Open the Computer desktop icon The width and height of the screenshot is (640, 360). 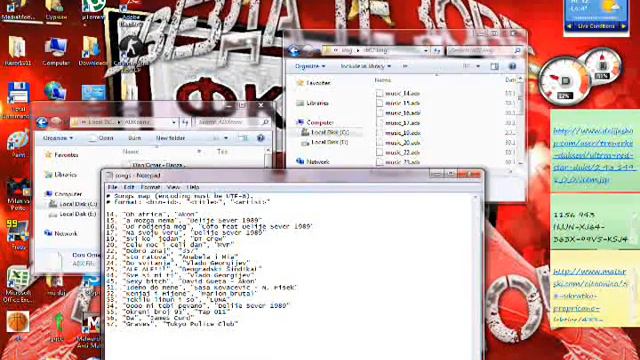click(56, 52)
